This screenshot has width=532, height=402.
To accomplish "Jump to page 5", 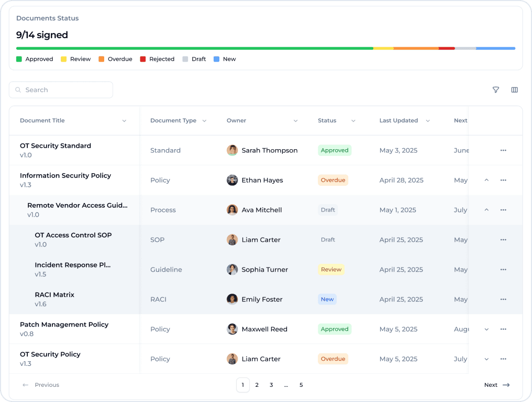I will [x=301, y=385].
